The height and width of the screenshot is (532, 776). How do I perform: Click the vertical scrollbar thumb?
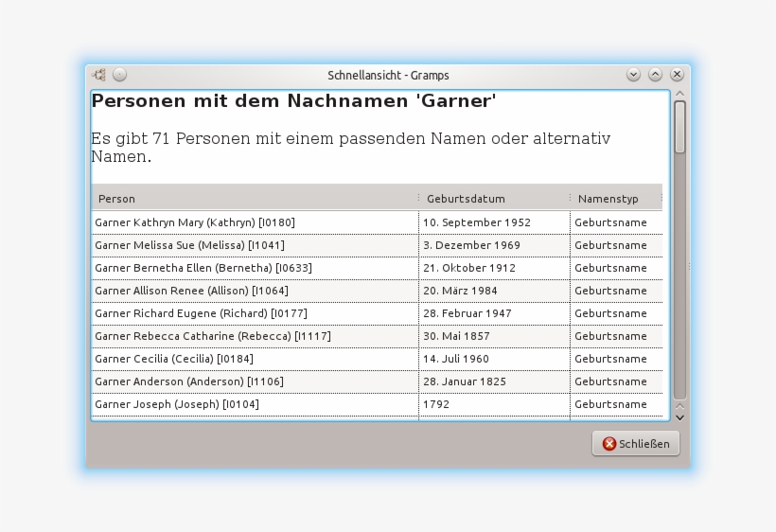[x=680, y=127]
